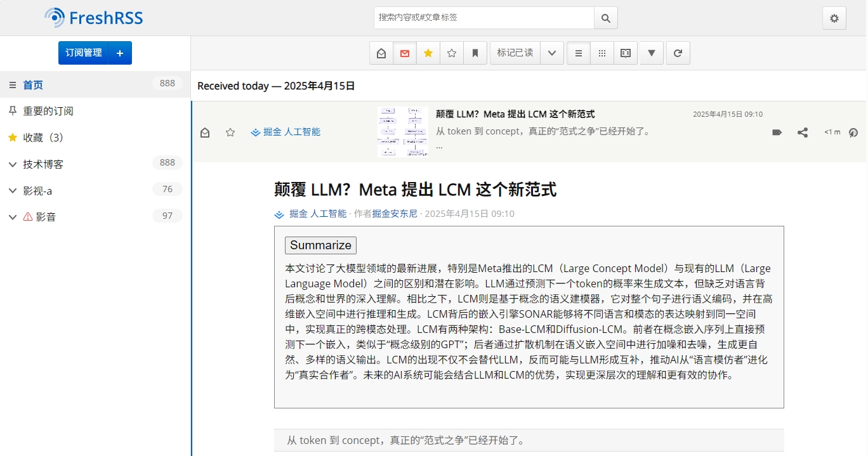Image resolution: width=868 pixels, height=456 pixels.
Task: Click the large article heading
Action: (415, 190)
